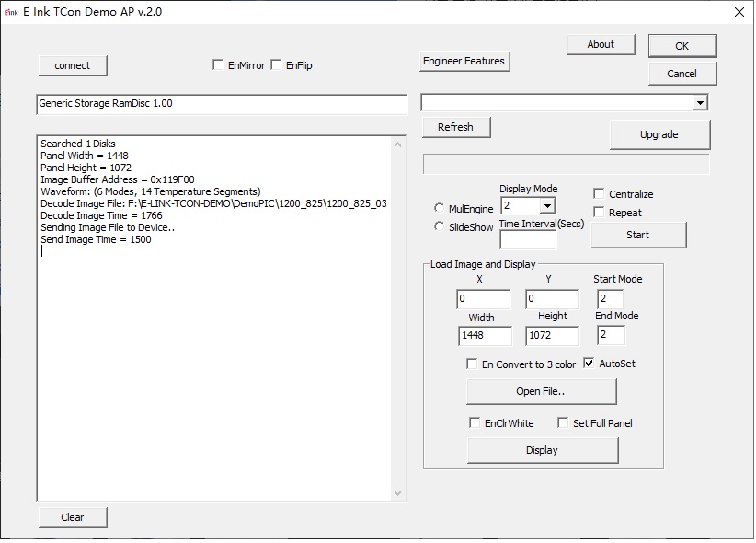The image size is (756, 543).
Task: Close the E Ink TCon Demo window
Action: point(739,12)
